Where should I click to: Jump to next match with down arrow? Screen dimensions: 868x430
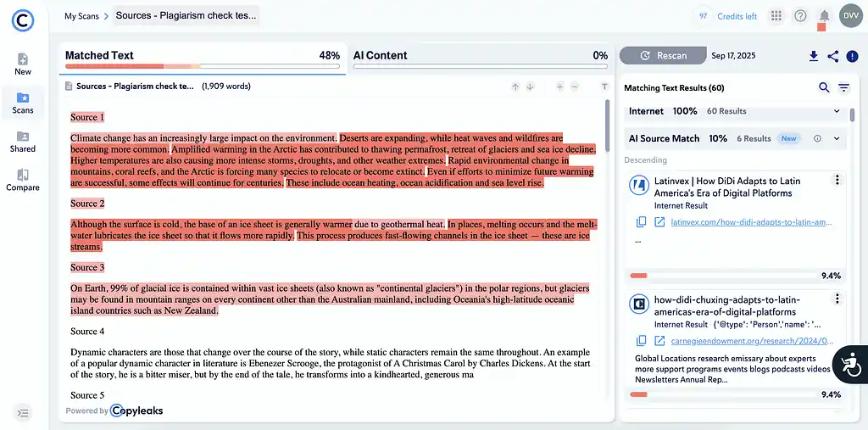click(x=530, y=87)
